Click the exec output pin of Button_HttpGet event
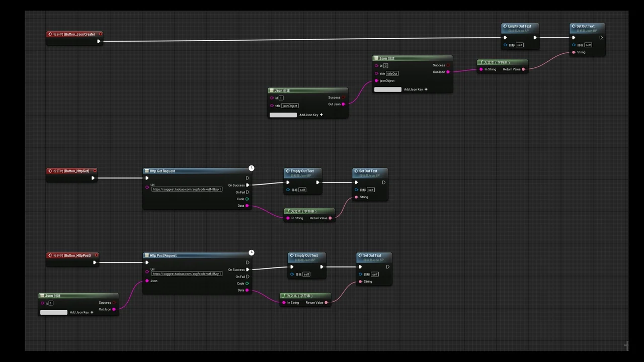644x362 pixels. [93, 178]
